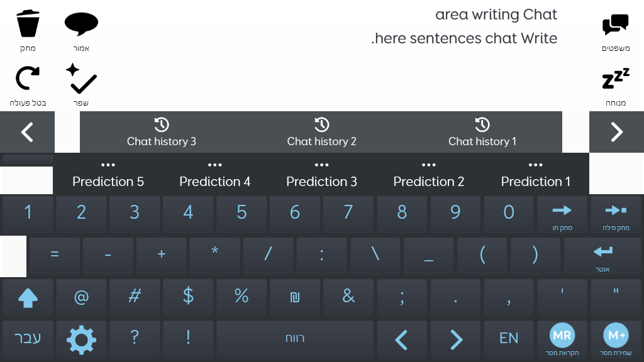Select Chat history 2 entry
The height and width of the screenshot is (362, 644).
pyautogui.click(x=321, y=132)
